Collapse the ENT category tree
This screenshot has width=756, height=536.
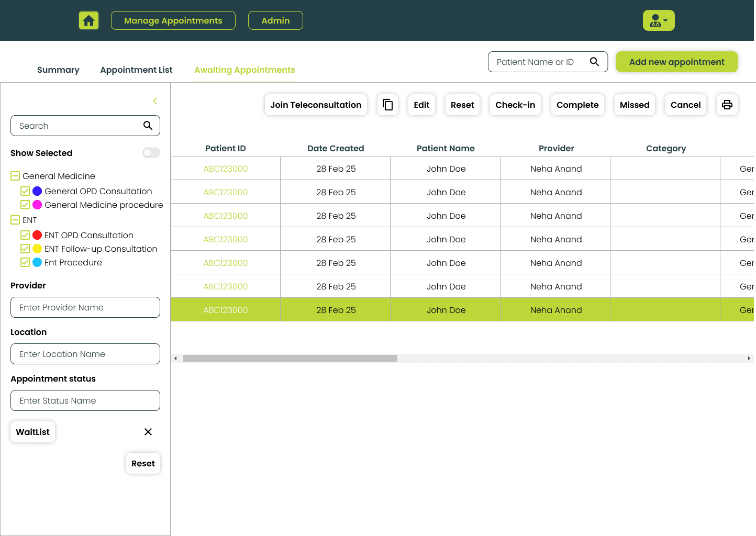pos(15,220)
